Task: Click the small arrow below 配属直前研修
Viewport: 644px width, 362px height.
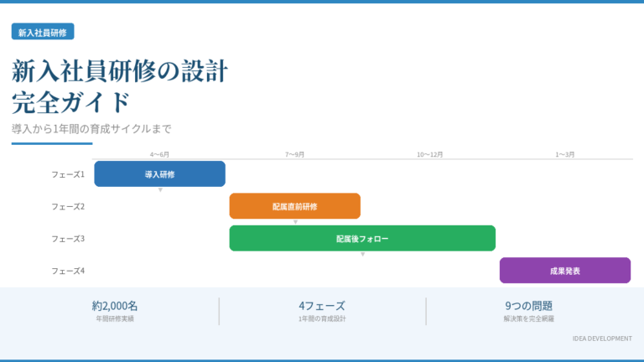Action: (x=295, y=222)
